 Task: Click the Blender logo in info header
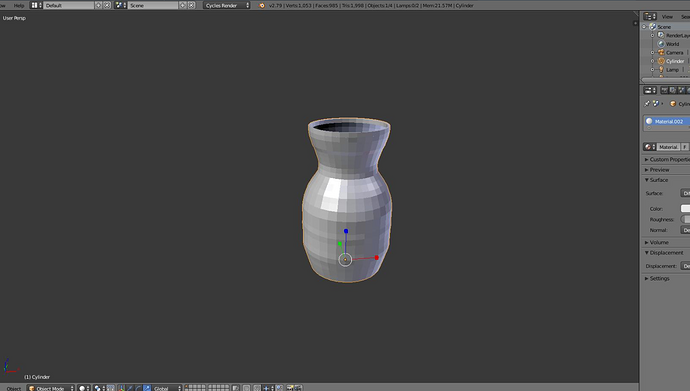coord(262,5)
